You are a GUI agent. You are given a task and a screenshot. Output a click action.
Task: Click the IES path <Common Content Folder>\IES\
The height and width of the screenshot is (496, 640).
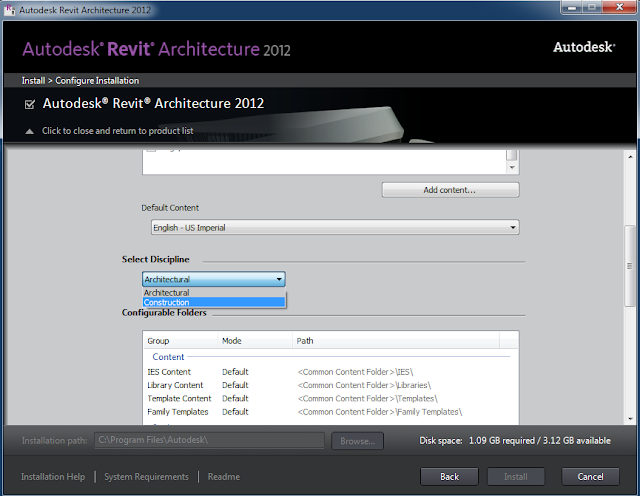pyautogui.click(x=355, y=372)
